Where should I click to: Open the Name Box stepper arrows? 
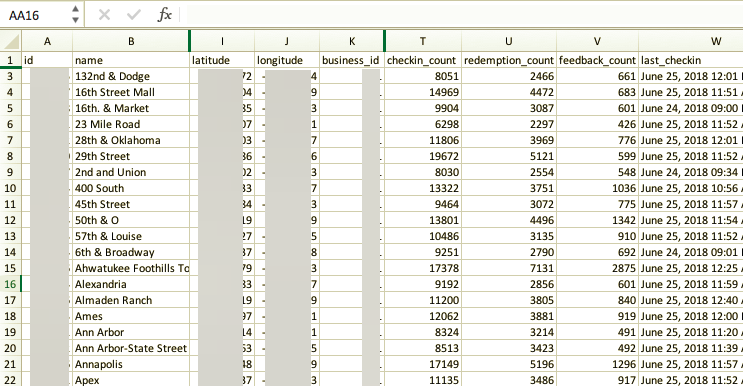tap(75, 15)
